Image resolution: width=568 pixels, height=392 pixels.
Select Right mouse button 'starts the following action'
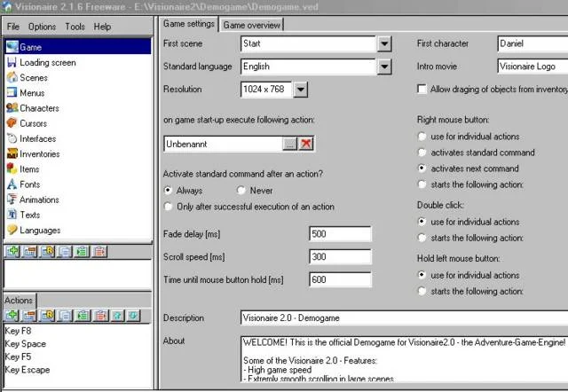click(422, 184)
